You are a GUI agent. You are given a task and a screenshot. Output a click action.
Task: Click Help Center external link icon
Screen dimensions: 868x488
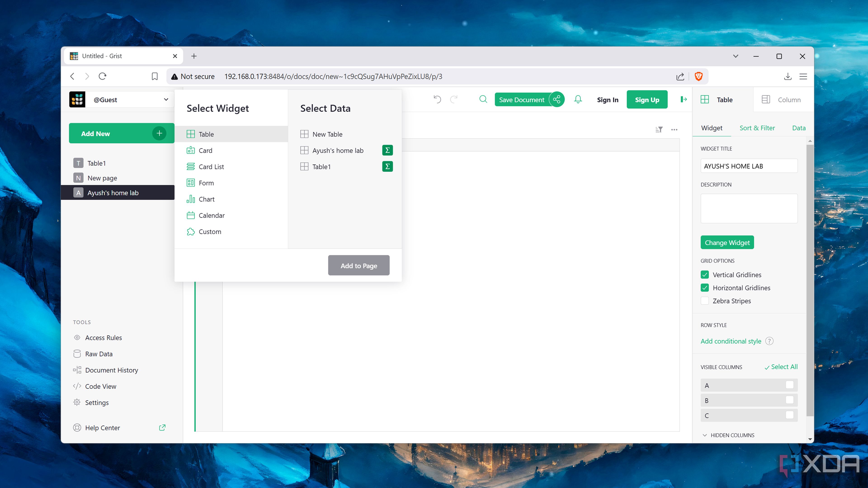point(162,427)
